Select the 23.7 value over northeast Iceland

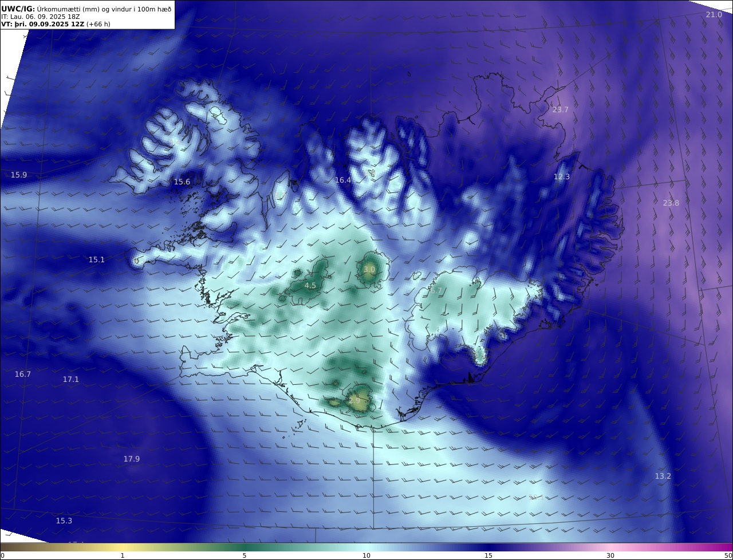pyautogui.click(x=561, y=109)
